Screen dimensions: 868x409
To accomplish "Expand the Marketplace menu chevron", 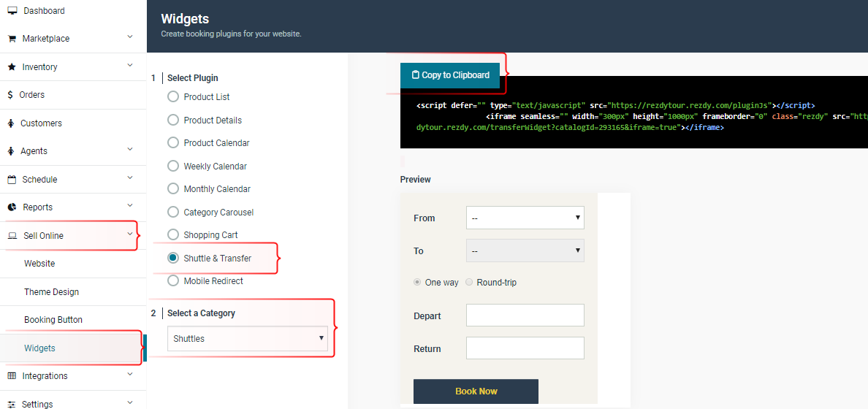I will [130, 37].
